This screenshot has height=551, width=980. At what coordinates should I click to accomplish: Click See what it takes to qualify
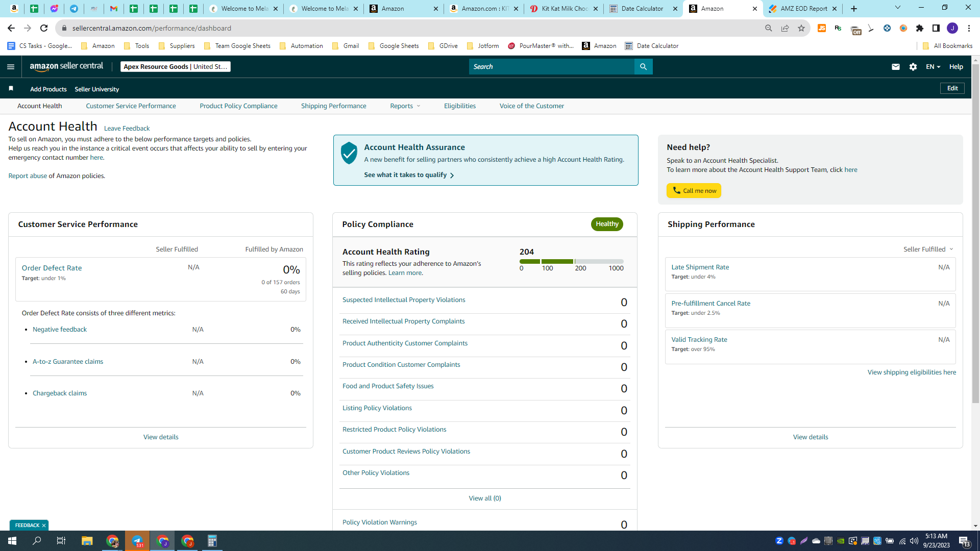click(409, 175)
